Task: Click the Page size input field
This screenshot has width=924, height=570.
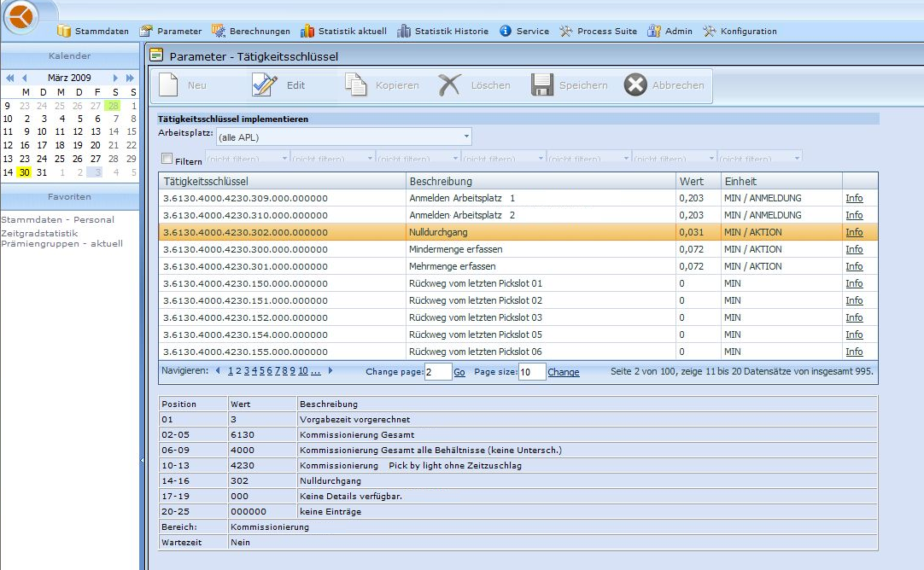Action: (x=531, y=372)
